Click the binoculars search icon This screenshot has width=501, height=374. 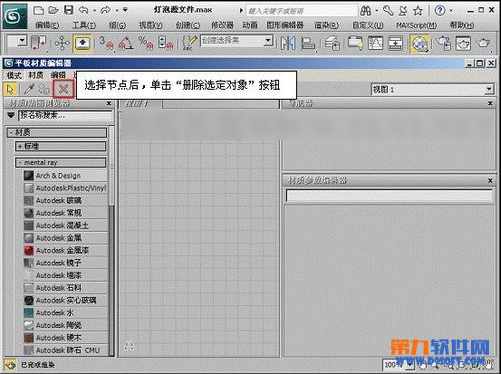[x=366, y=11]
